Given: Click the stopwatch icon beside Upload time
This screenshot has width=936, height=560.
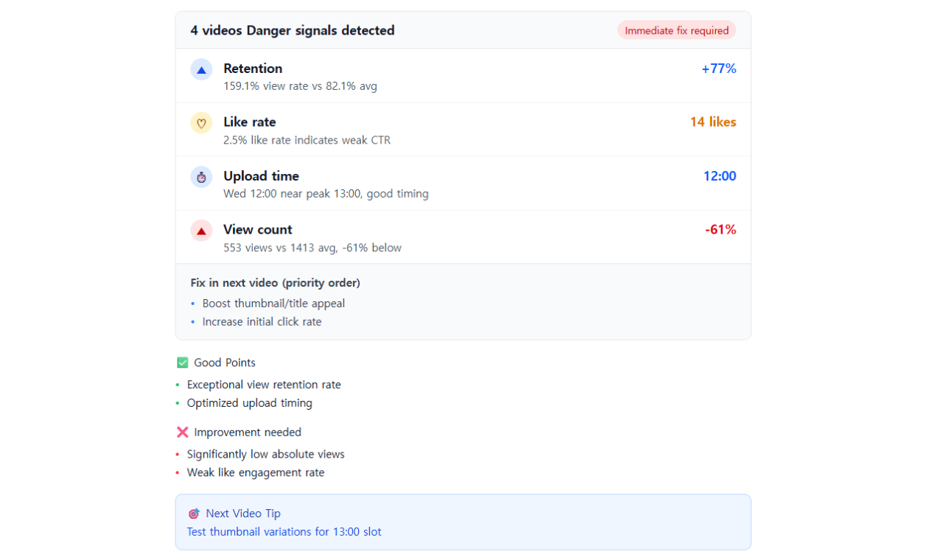Looking at the screenshot, I should point(201,177).
